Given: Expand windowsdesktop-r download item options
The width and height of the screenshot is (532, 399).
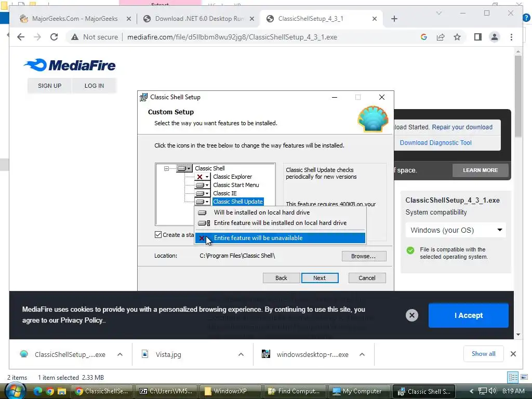Looking at the screenshot, I should pos(362,354).
